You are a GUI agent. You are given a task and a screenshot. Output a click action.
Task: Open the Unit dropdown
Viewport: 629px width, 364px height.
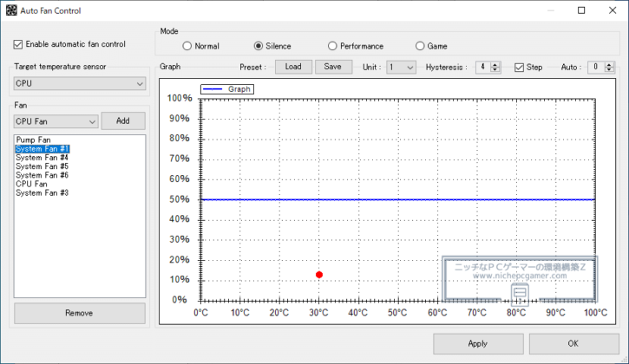pyautogui.click(x=401, y=67)
